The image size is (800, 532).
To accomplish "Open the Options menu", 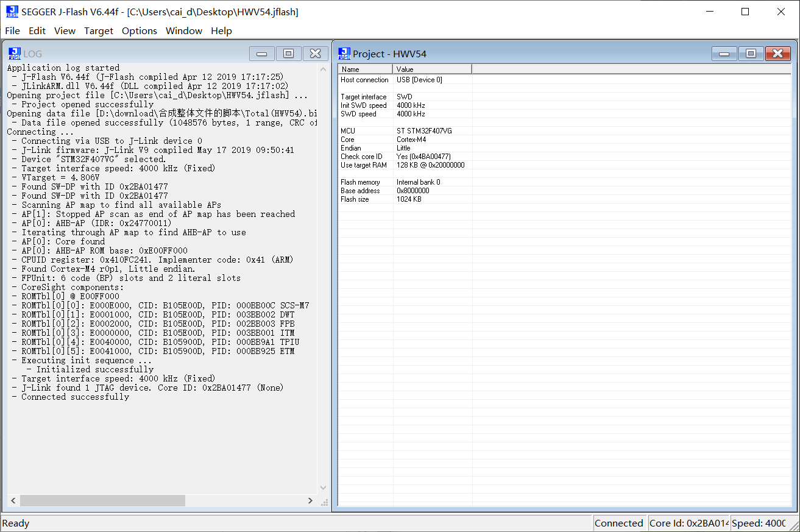I will pyautogui.click(x=140, y=30).
